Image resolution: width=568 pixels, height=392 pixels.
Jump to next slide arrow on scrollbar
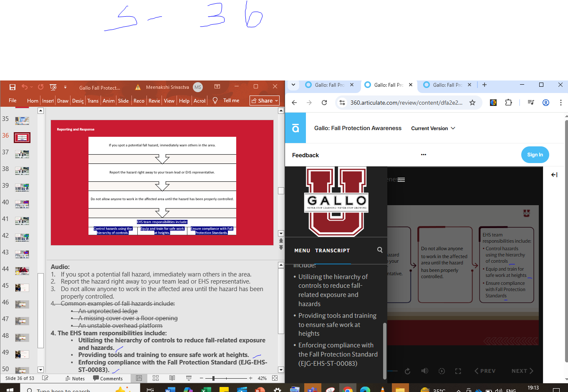click(281, 247)
